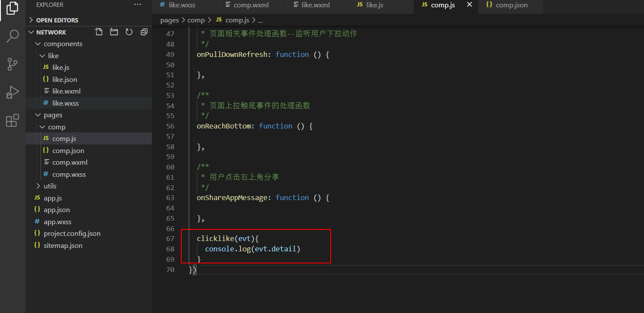
Task: Close the comp.js editor tab
Action: click(x=470, y=5)
